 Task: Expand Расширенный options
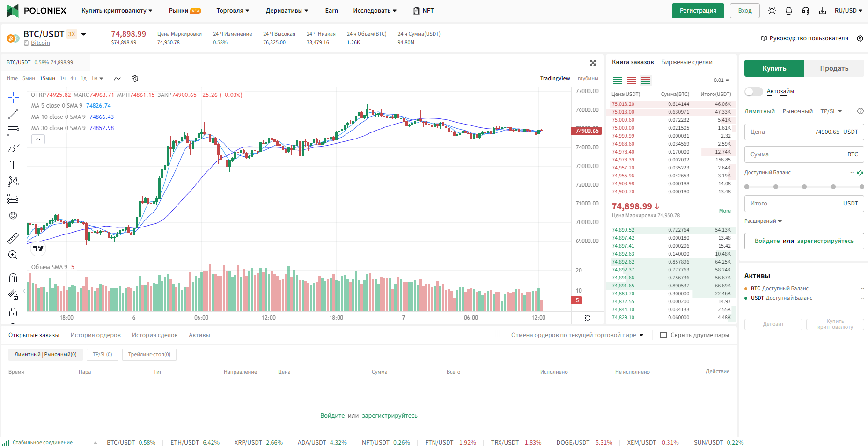[763, 221]
